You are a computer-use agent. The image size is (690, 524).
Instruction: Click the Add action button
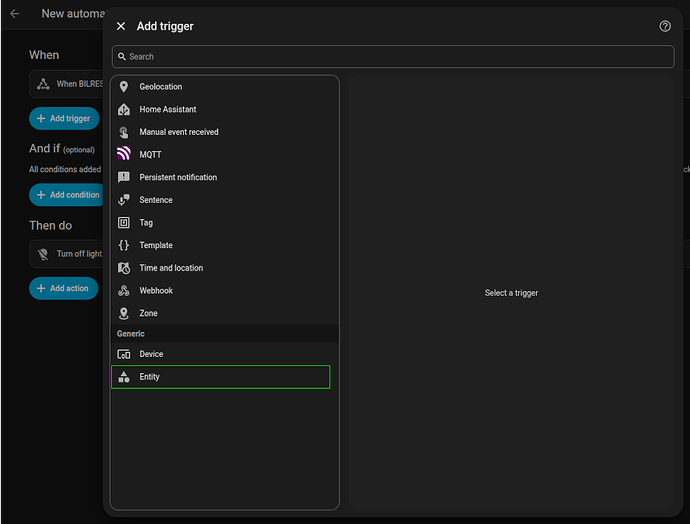tap(63, 288)
